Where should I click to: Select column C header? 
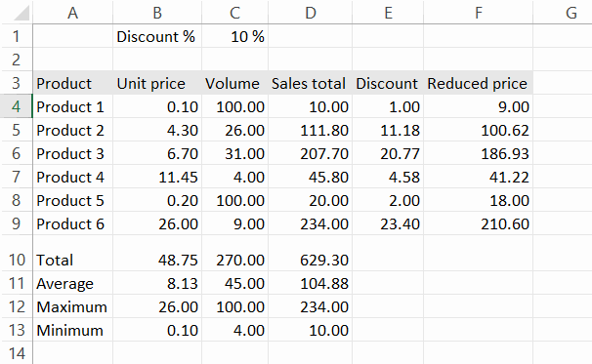click(x=234, y=13)
